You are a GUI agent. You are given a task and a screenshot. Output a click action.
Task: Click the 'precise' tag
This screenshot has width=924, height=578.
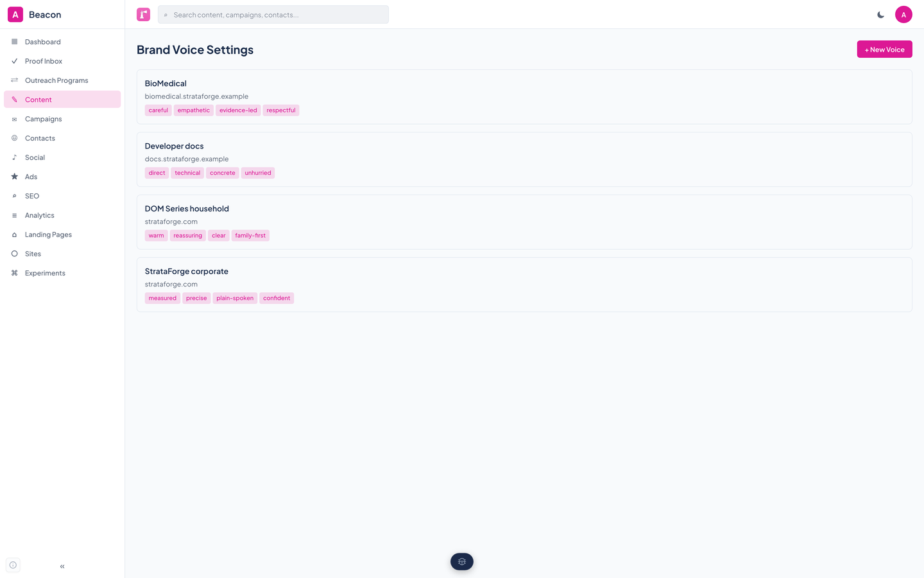click(x=196, y=298)
